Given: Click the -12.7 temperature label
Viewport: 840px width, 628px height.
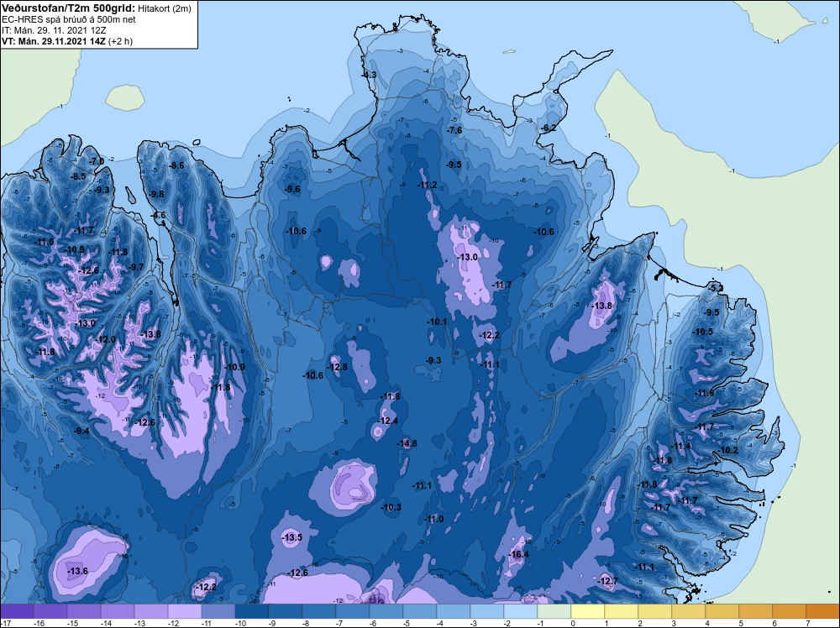Looking at the screenshot, I should click(x=608, y=582).
